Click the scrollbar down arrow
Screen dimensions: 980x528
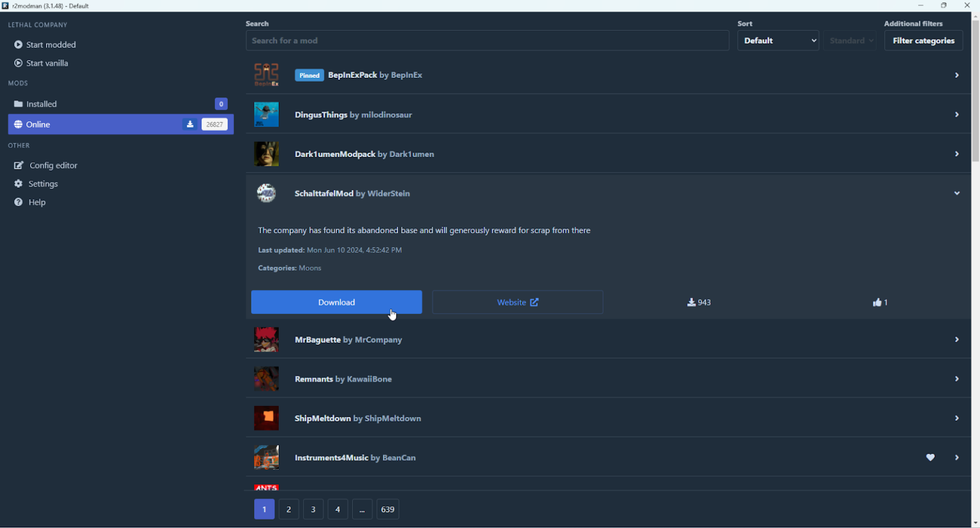pos(976,524)
